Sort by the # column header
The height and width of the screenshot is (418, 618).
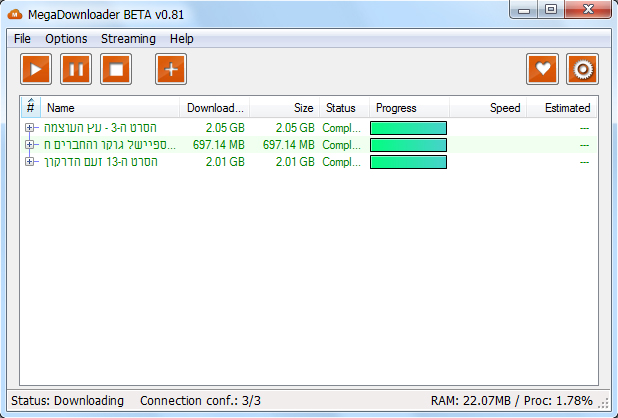click(31, 107)
